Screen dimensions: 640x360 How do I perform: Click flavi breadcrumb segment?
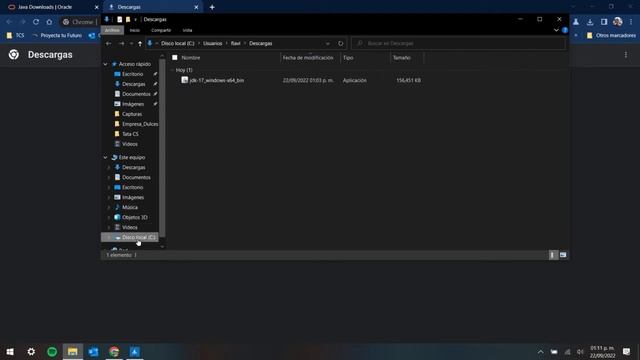[236, 43]
